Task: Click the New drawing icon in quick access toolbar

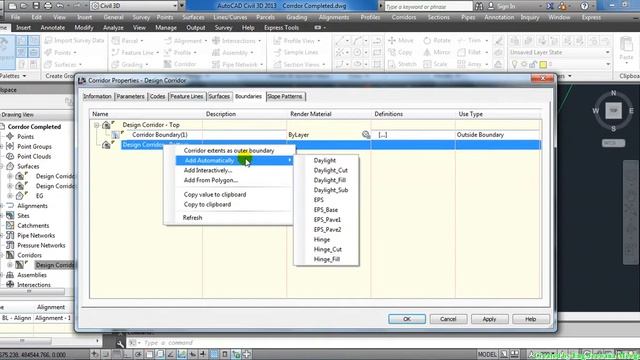Action: tap(12, 6)
